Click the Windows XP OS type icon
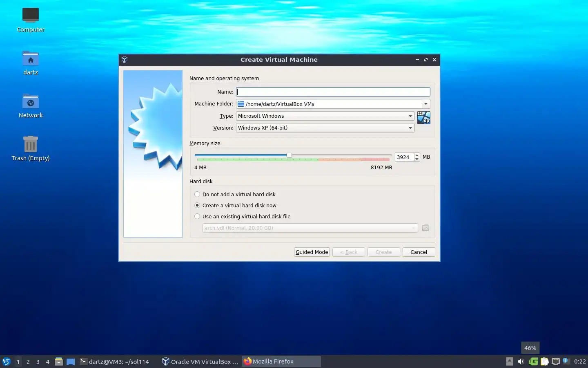588x368 pixels. point(424,118)
